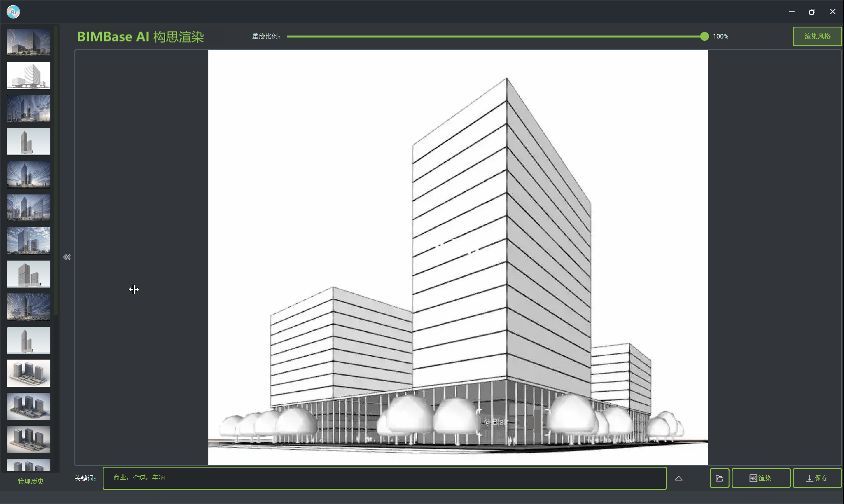The width and height of the screenshot is (844, 504).
Task: Open 管理历史 manage history
Action: click(31, 481)
